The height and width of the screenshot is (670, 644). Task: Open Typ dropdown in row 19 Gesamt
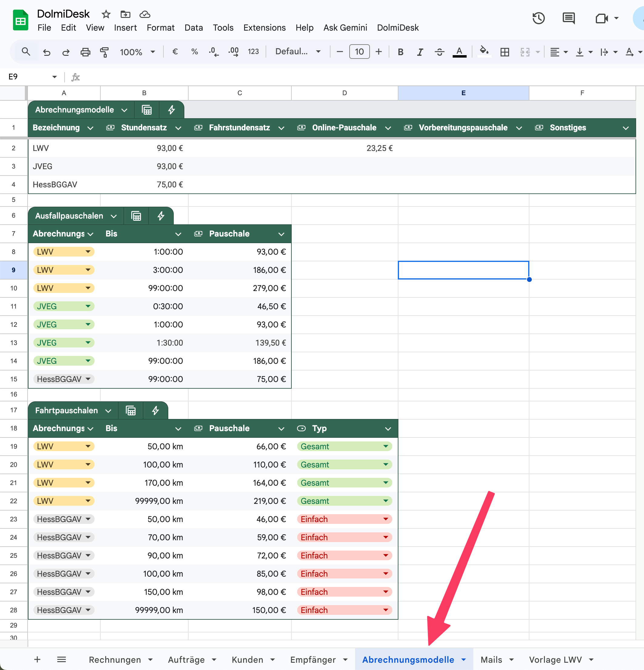coord(386,447)
